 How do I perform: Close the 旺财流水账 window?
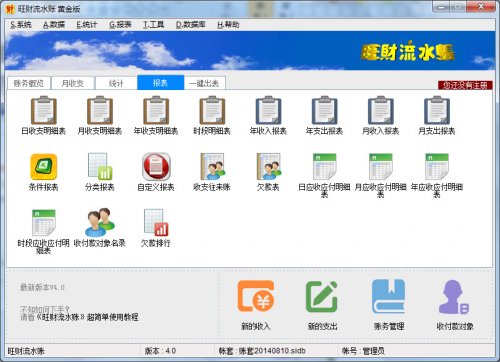(481, 7)
